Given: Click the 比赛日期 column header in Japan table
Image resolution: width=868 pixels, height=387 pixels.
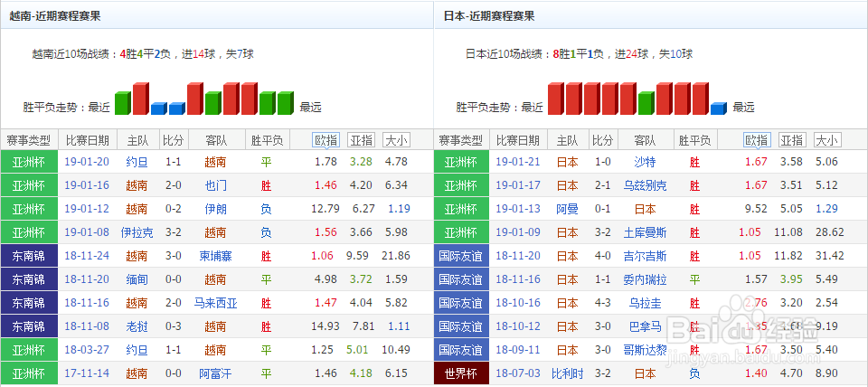Looking at the screenshot, I should [x=517, y=140].
